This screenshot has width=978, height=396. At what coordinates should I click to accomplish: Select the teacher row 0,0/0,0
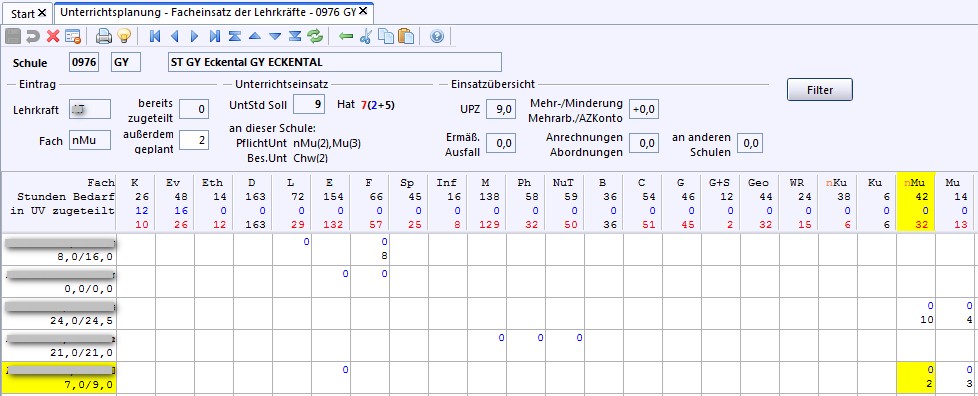(58, 281)
